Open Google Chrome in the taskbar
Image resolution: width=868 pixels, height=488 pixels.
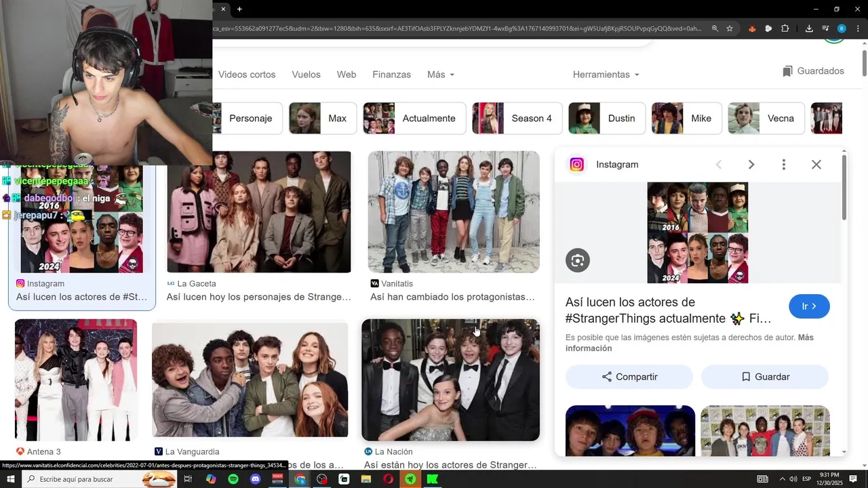pyautogui.click(x=300, y=479)
